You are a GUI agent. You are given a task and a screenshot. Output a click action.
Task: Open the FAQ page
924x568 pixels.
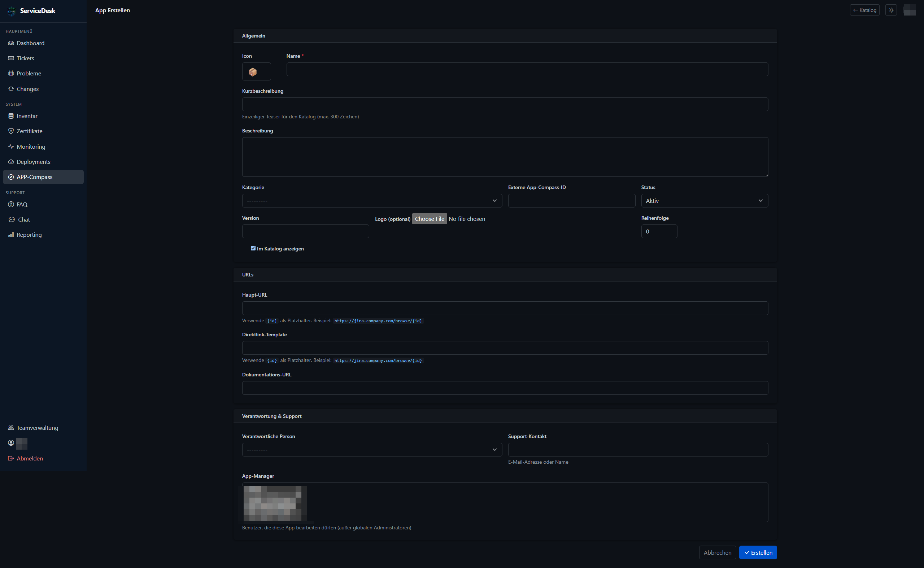tap(43, 204)
